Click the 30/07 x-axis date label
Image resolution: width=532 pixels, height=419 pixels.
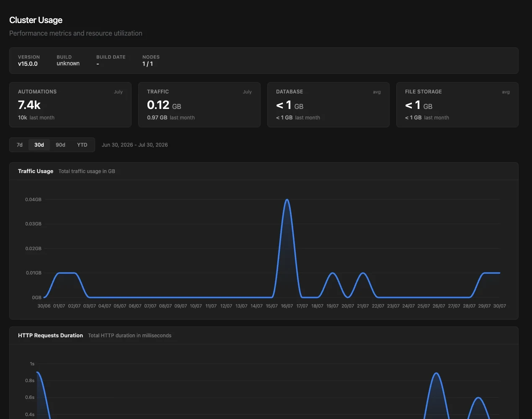[x=499, y=306]
